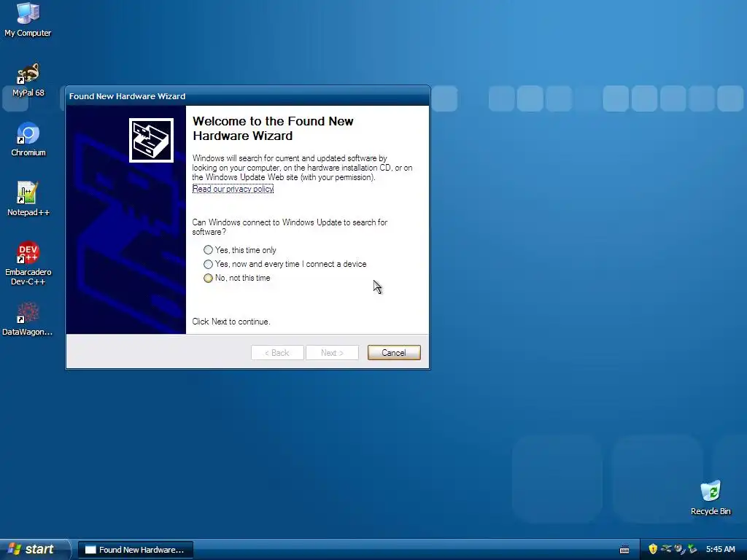747x560 pixels.
Task: Click the 'Welcome to the Found New Hardware Wizard' heading
Action: [273, 128]
